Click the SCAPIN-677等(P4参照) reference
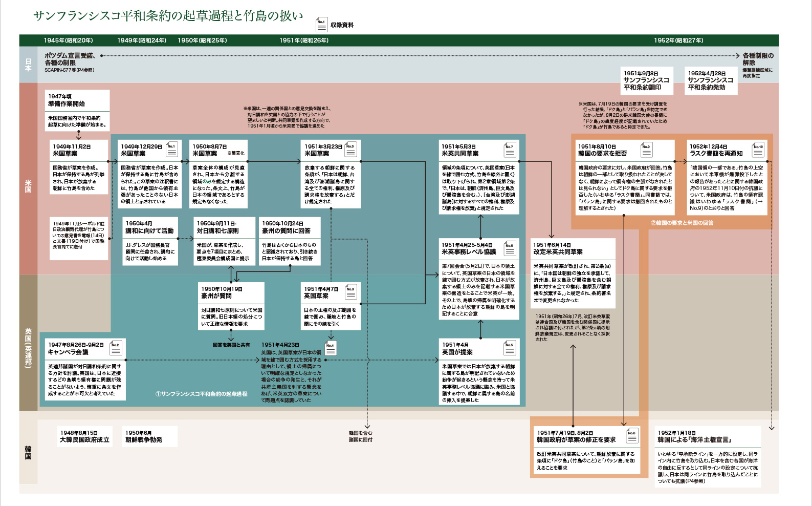 click(x=69, y=70)
